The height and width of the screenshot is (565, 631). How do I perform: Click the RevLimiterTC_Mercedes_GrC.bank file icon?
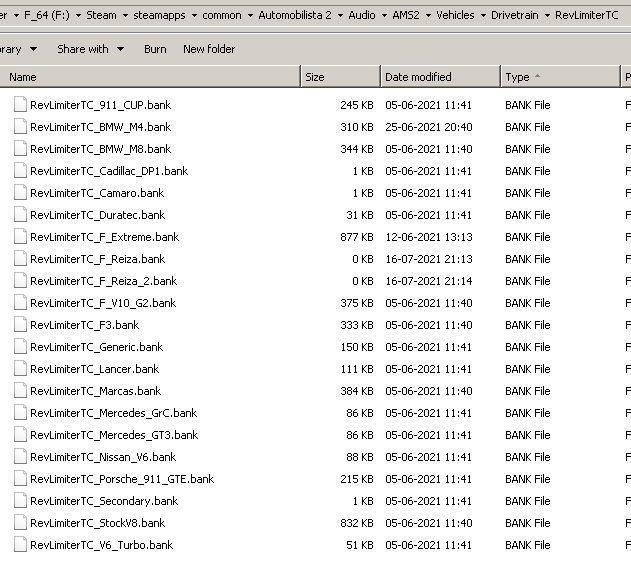[20, 413]
